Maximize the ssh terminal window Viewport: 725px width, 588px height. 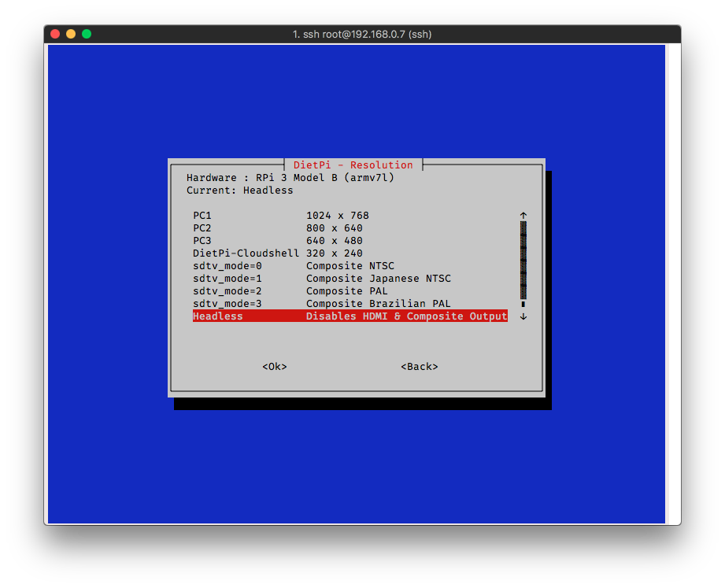coord(87,34)
